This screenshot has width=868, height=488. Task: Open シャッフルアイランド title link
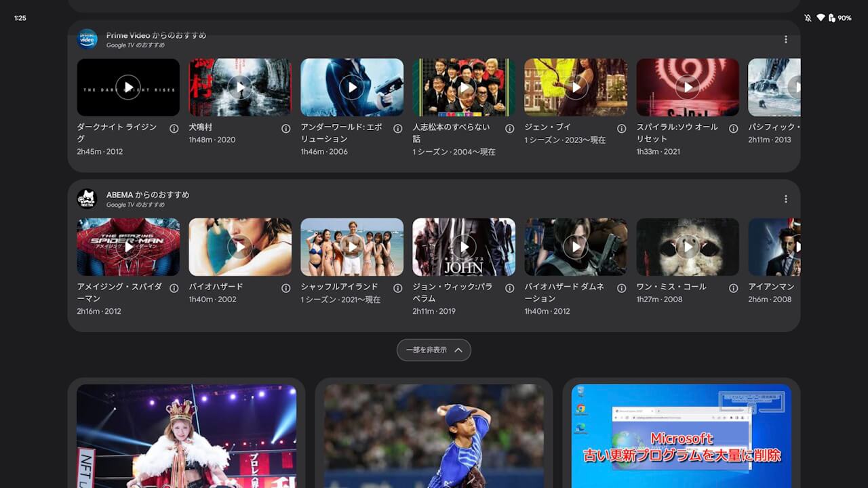tap(340, 287)
